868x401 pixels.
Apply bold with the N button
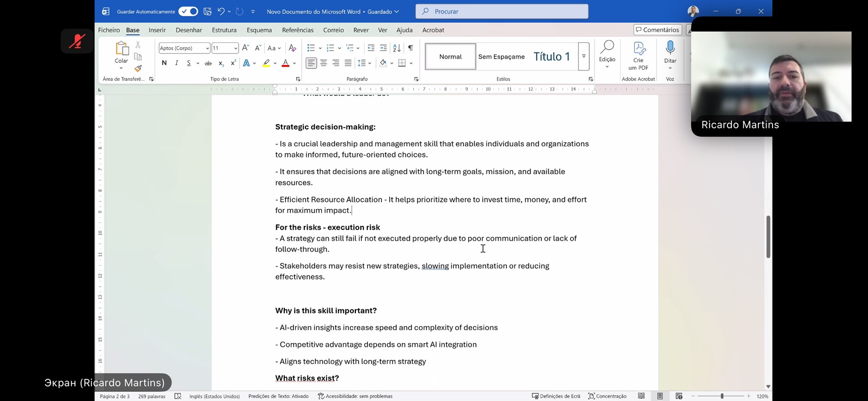click(x=164, y=63)
